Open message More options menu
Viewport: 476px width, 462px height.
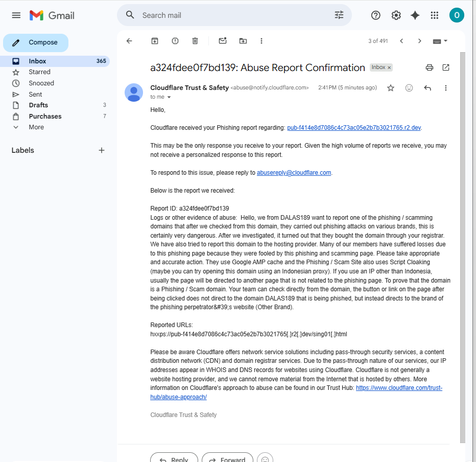(x=446, y=88)
